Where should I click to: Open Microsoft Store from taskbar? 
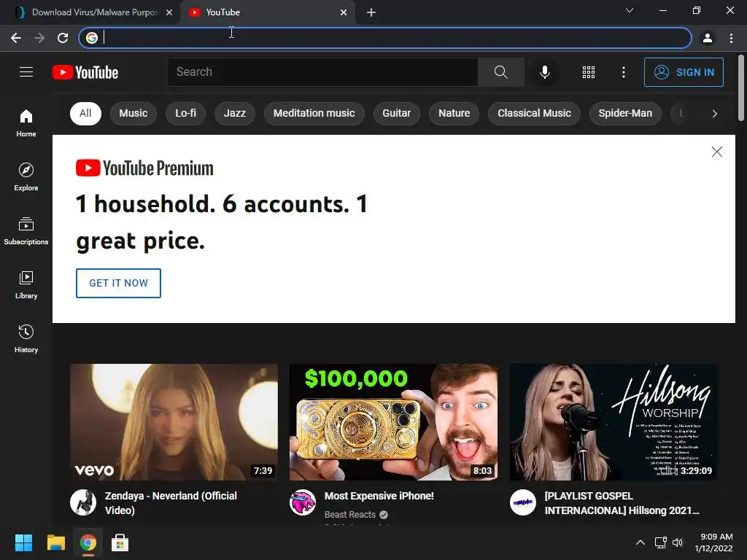pos(120,542)
